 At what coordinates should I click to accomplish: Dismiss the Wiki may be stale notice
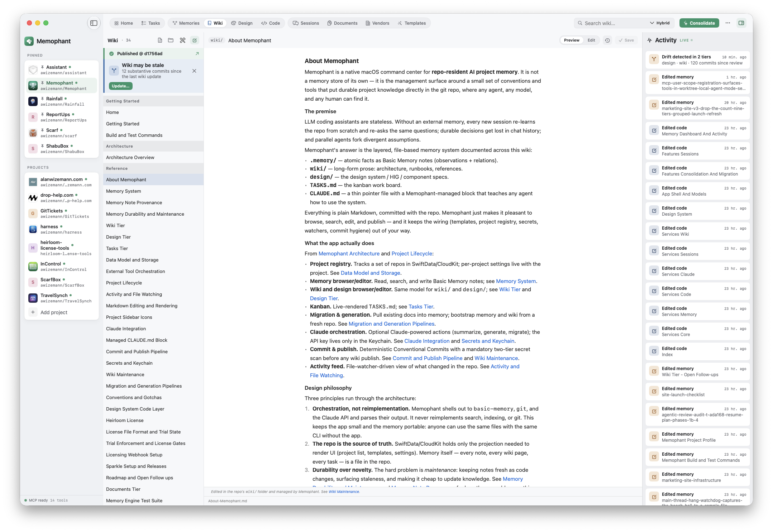[x=194, y=71]
